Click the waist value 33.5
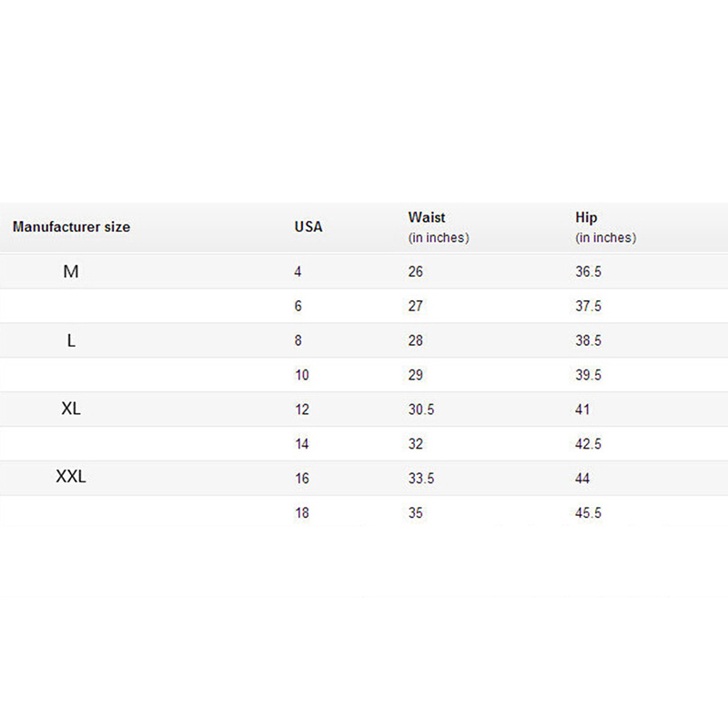Screen dimensions: 728x728 tap(421, 479)
